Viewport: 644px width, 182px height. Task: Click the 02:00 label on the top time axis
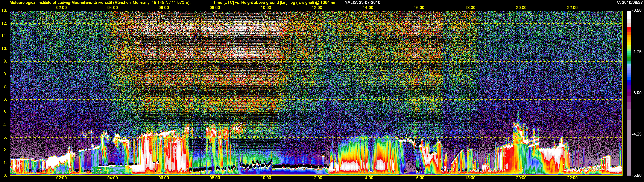pyautogui.click(x=61, y=8)
